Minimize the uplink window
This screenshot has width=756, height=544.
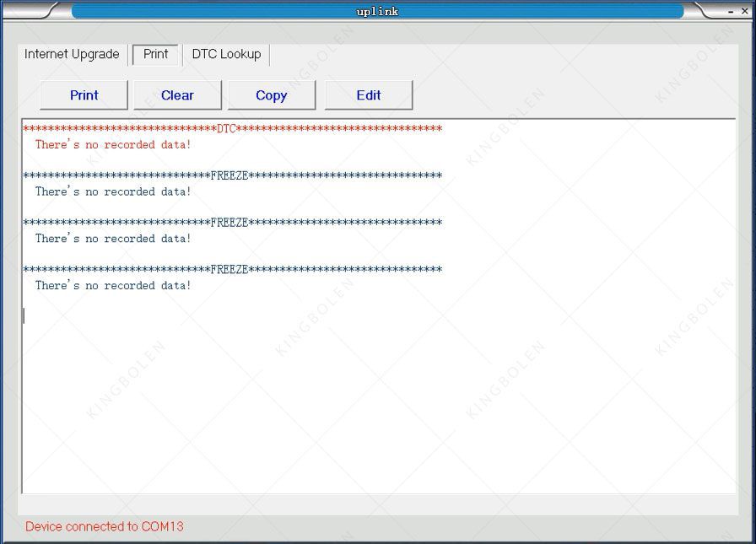(x=731, y=11)
